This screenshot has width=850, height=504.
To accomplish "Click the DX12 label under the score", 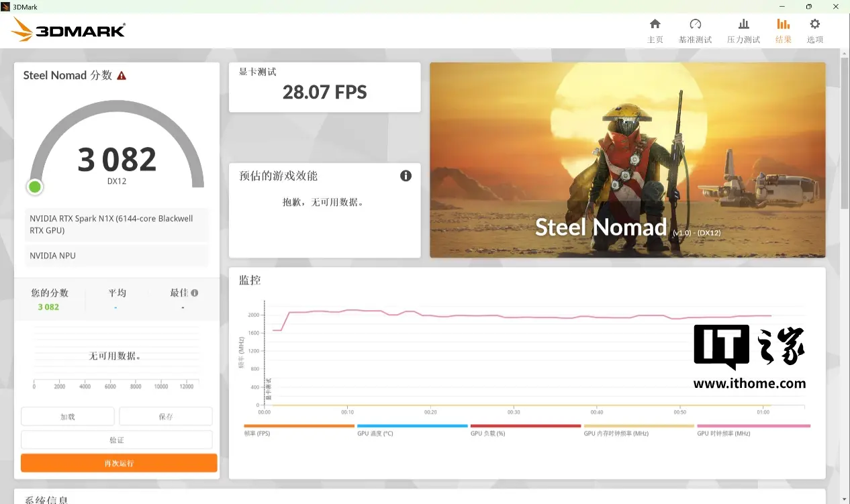I will pyautogui.click(x=117, y=181).
